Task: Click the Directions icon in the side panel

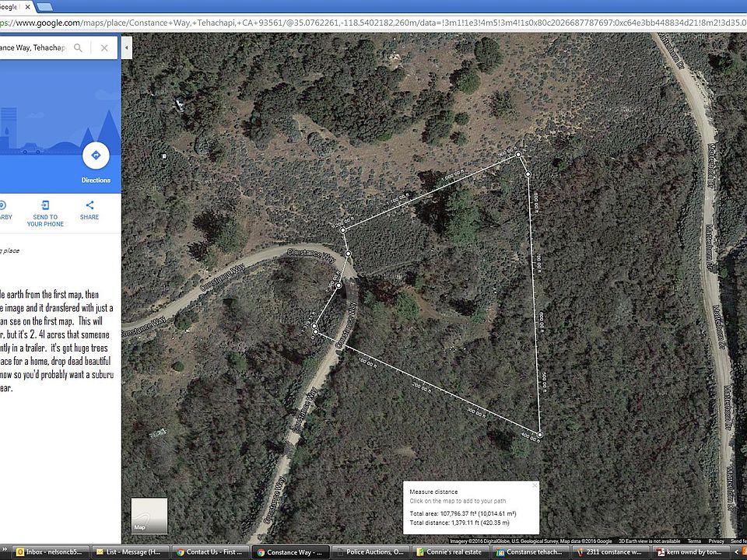Action: pos(96,155)
